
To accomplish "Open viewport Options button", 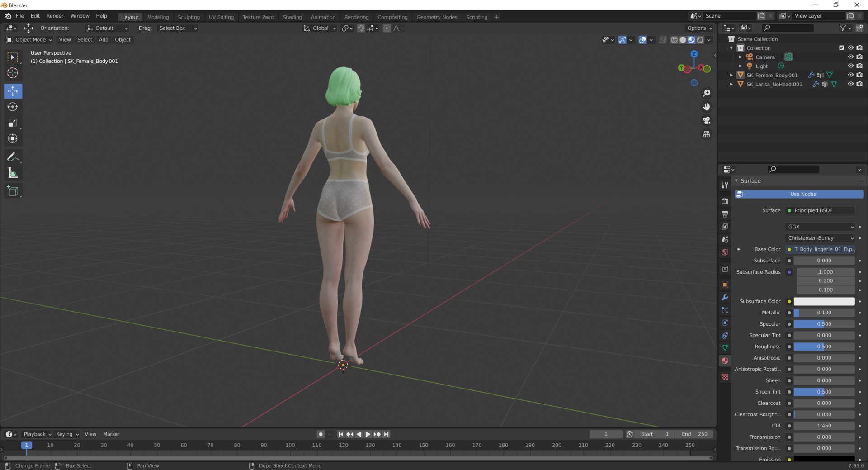I will (699, 28).
